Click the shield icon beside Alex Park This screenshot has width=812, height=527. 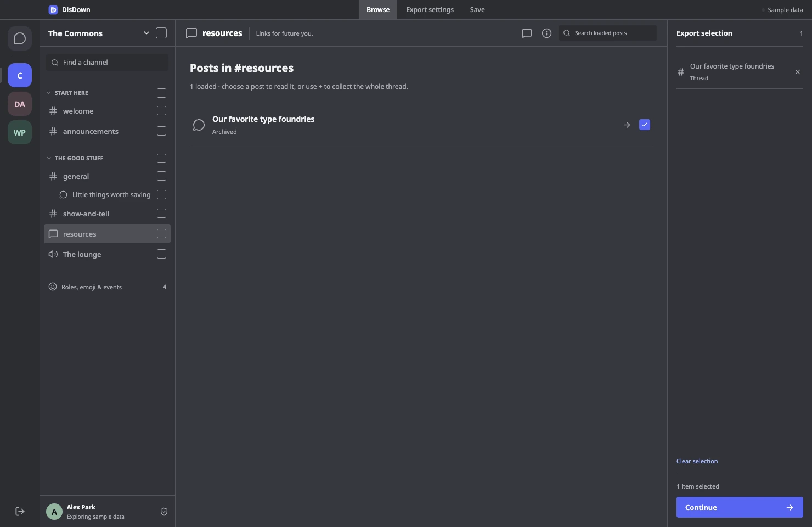click(163, 512)
